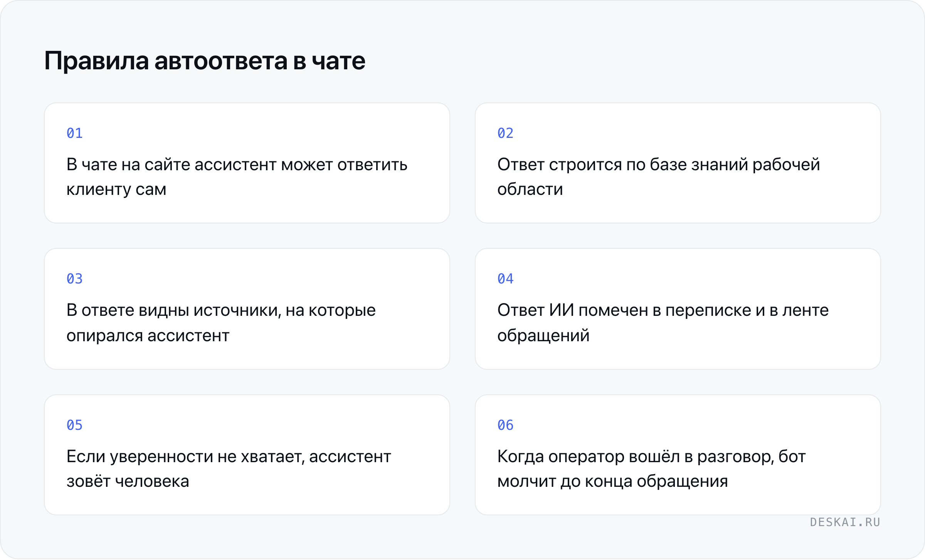This screenshot has width=925, height=560.
Task: Click the number label "03"
Action: [x=75, y=279]
